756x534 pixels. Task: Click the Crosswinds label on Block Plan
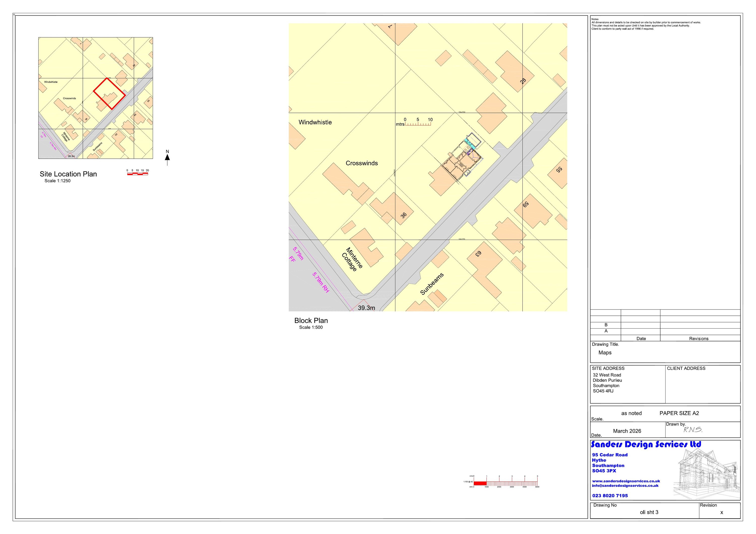click(362, 163)
